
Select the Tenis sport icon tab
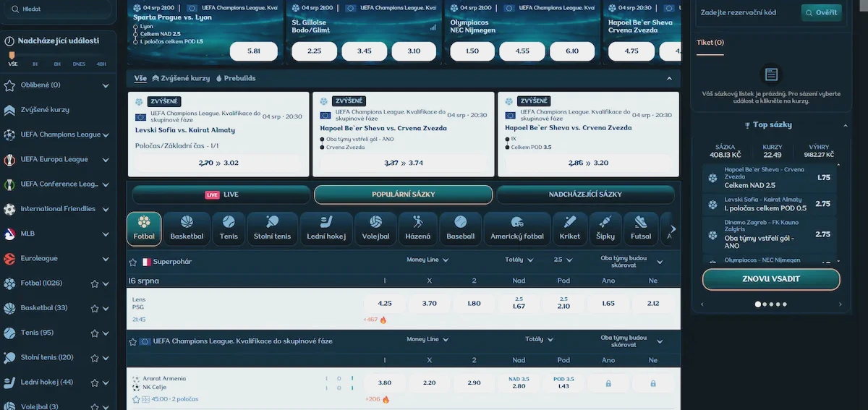tap(229, 228)
